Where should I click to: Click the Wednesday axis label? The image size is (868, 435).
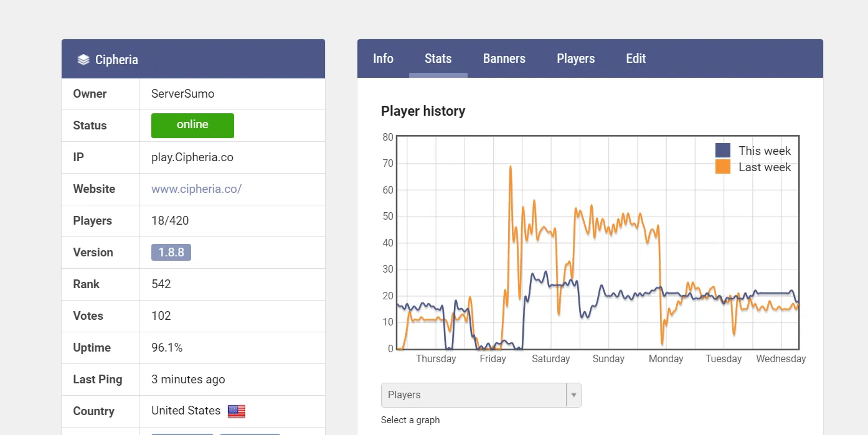[x=781, y=359]
